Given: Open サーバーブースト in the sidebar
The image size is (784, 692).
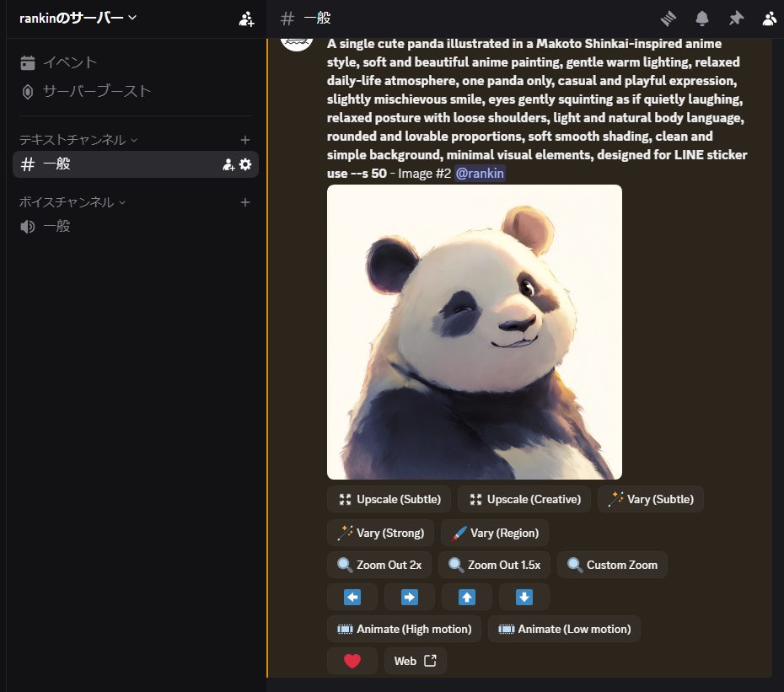Looking at the screenshot, I should pos(96,91).
